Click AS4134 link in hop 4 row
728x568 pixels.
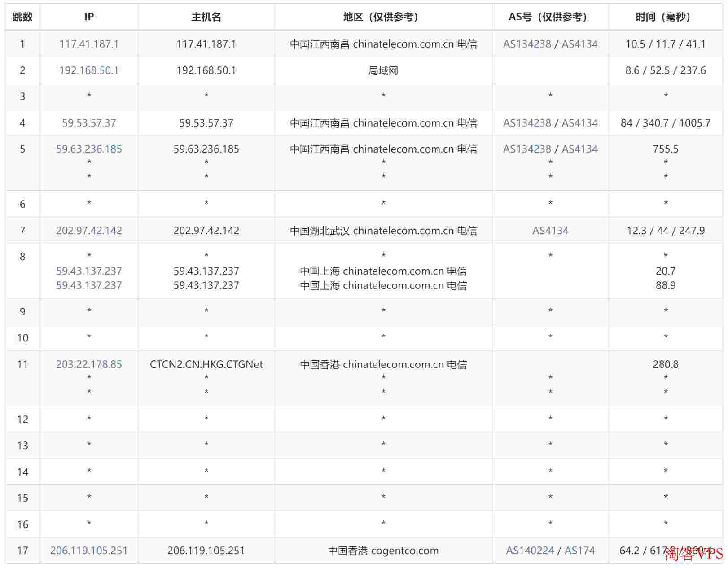580,123
